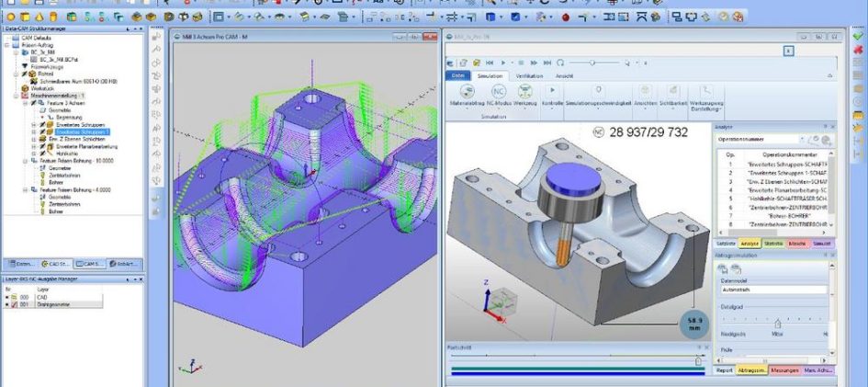Viewport: 868px width, 387px height.
Task: Switch to the Verifikation ribbon tab
Action: pyautogui.click(x=531, y=75)
